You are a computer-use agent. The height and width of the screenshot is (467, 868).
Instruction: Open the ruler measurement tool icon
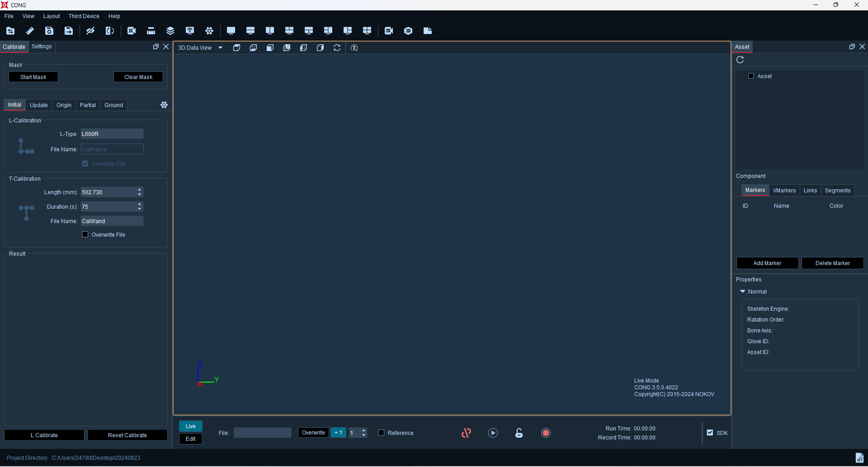point(151,31)
